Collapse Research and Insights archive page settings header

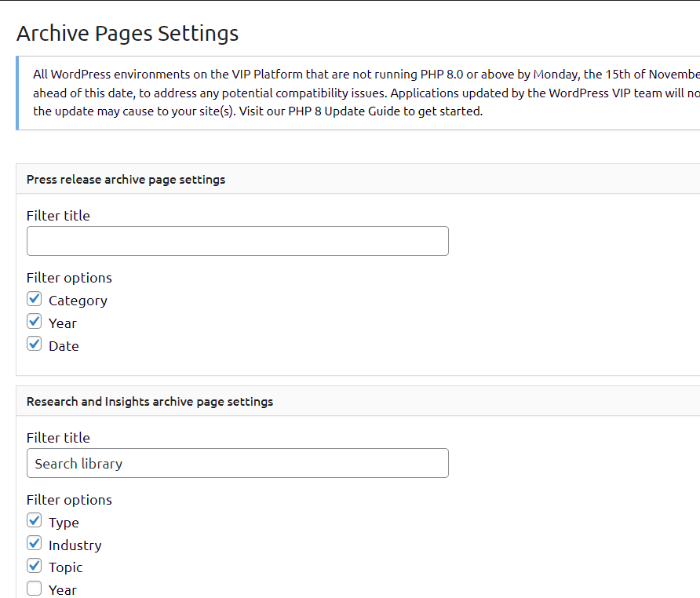tap(150, 402)
